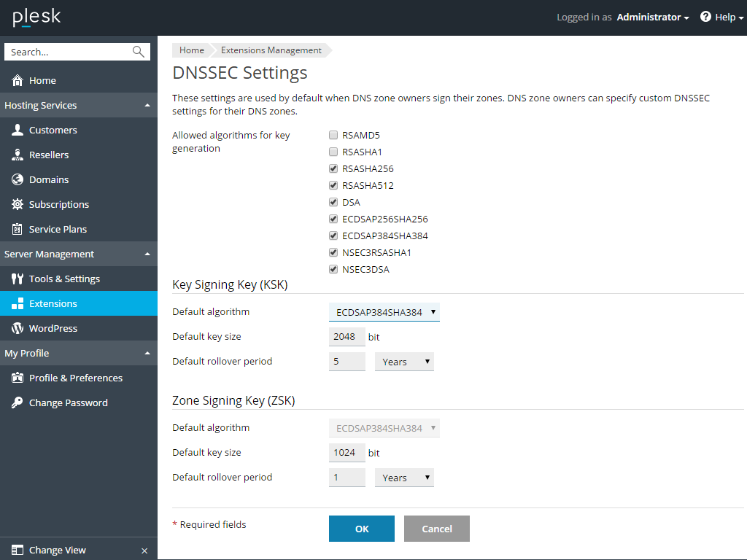Open Domains in sidebar
The image size is (747, 560).
pos(49,179)
